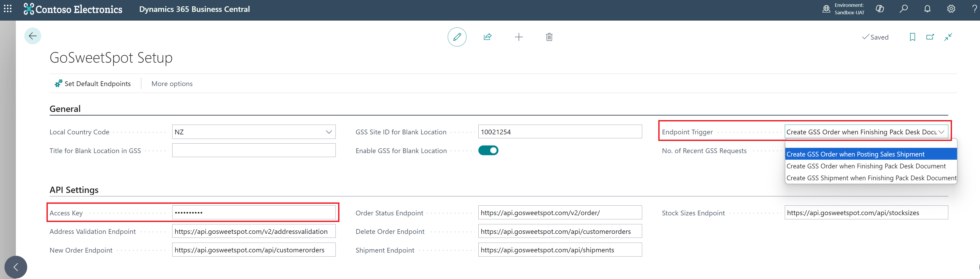The height and width of the screenshot is (279, 980).
Task: Click the GoSweetSpot Setup page title
Action: [x=111, y=58]
